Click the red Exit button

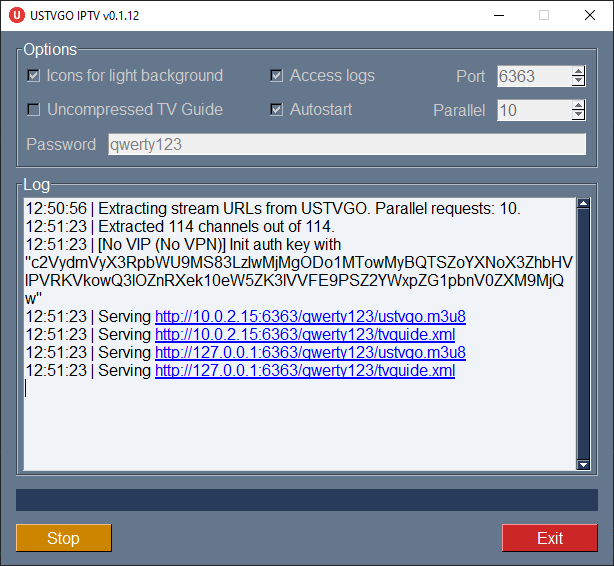click(x=550, y=538)
